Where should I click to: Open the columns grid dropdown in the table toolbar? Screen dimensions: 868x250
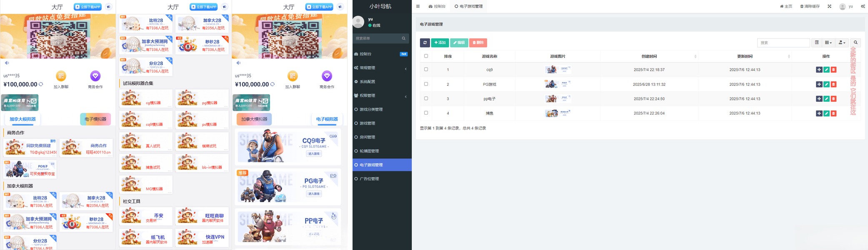(x=828, y=42)
